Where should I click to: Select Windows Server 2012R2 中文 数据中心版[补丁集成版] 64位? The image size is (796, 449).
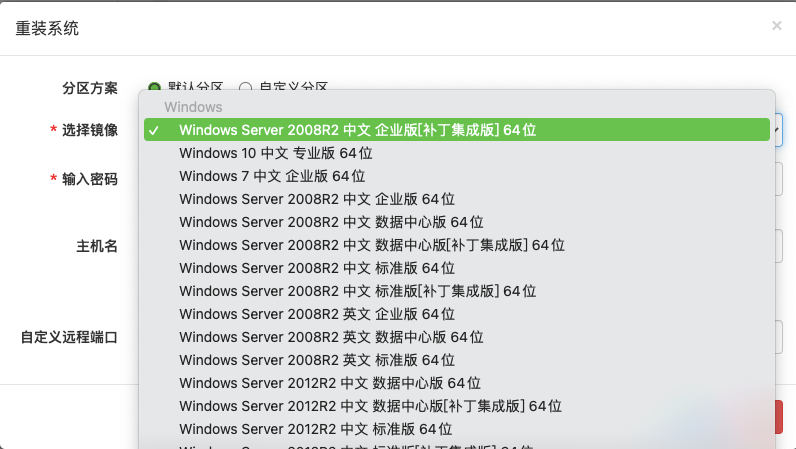point(457,406)
